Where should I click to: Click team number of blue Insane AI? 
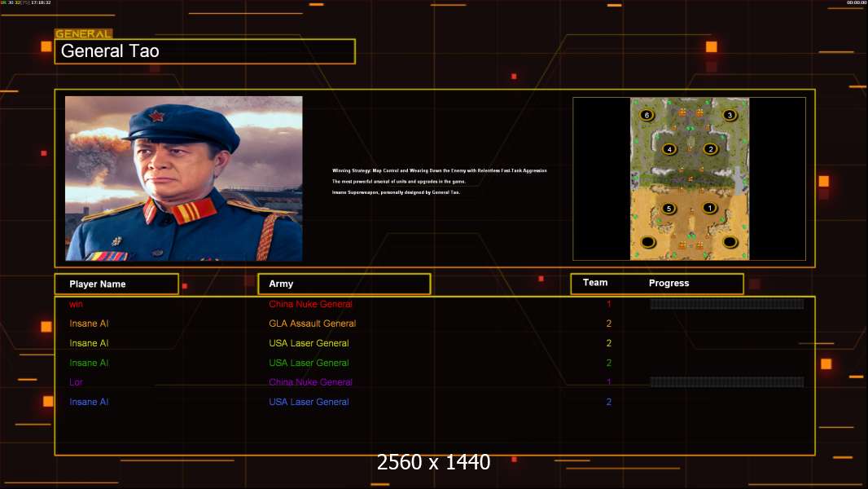coord(609,402)
